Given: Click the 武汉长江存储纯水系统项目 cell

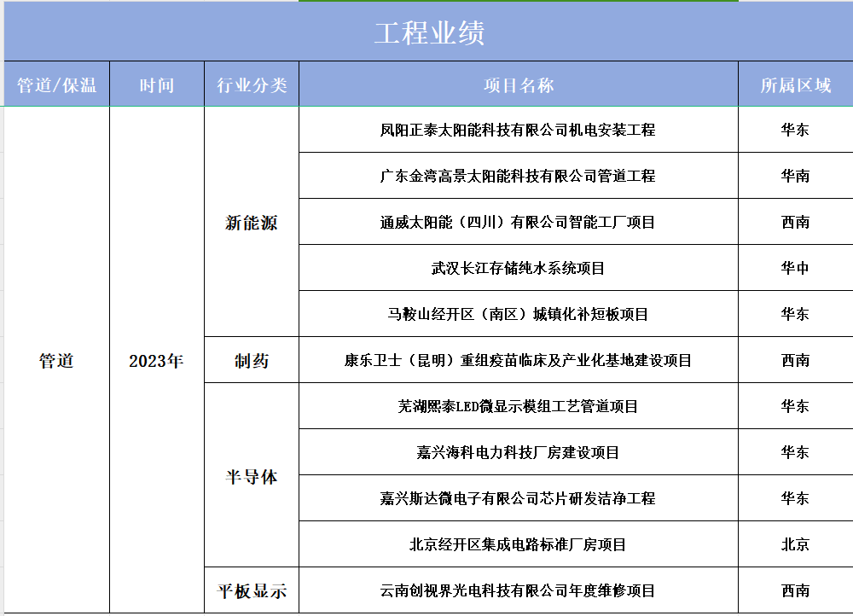Looking at the screenshot, I should pyautogui.click(x=518, y=268).
